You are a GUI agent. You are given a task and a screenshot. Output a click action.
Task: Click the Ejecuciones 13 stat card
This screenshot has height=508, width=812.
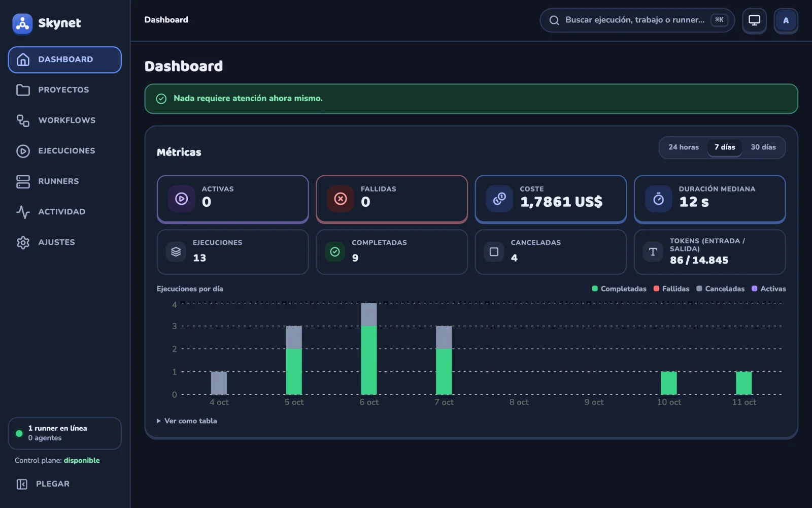point(233,252)
